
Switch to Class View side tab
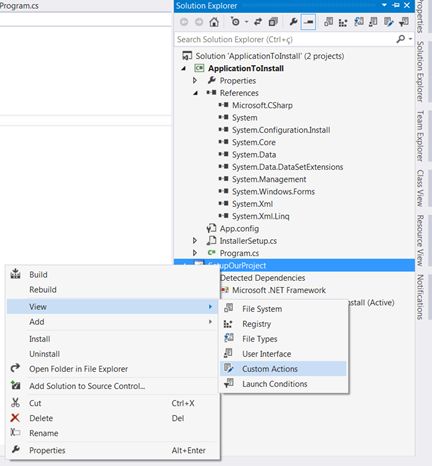pos(420,188)
